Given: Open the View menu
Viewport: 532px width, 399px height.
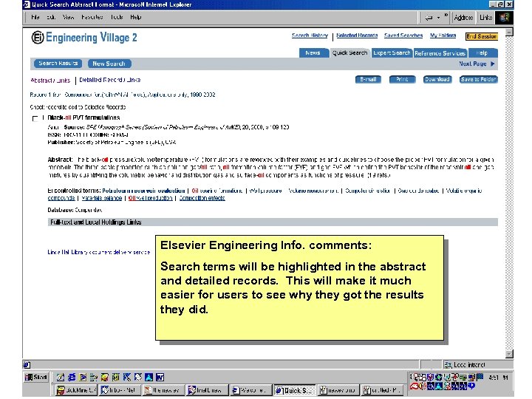Looking at the screenshot, I should pos(68,17).
